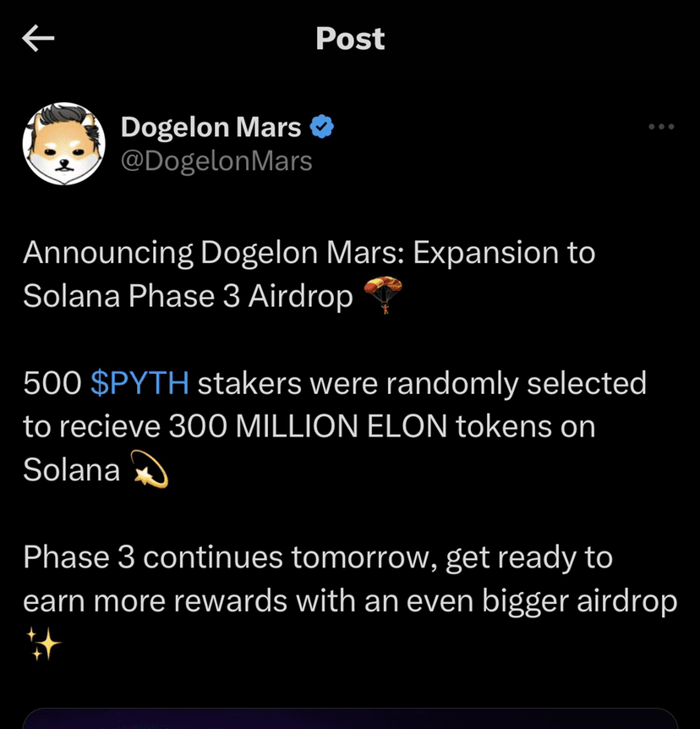
Task: Tap the parachute emoji after Airdrop
Action: point(382,298)
